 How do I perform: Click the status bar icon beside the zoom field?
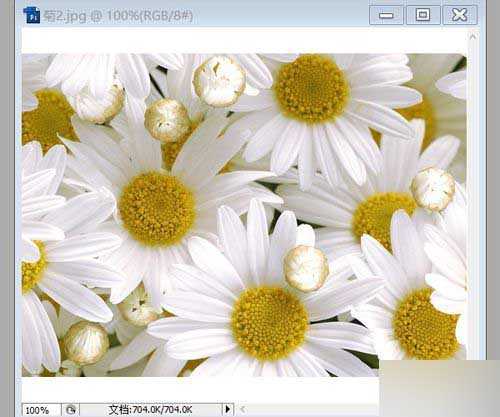click(71, 410)
